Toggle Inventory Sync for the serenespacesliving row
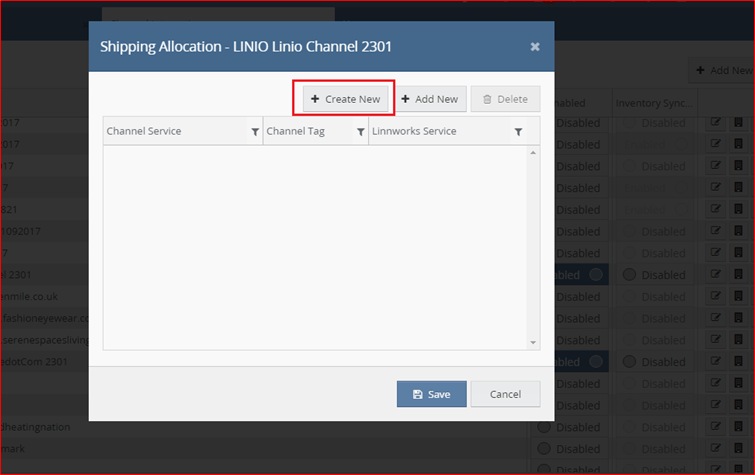 pos(653,340)
